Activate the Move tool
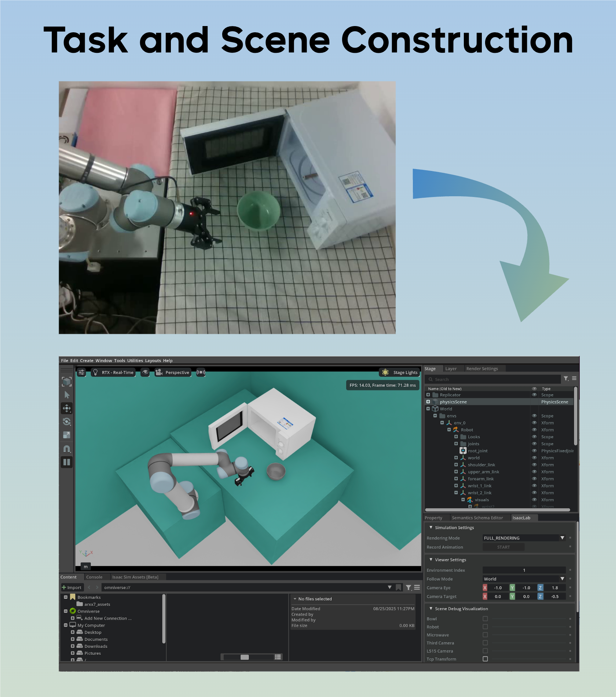Image resolution: width=616 pixels, height=697 pixels. [x=67, y=408]
